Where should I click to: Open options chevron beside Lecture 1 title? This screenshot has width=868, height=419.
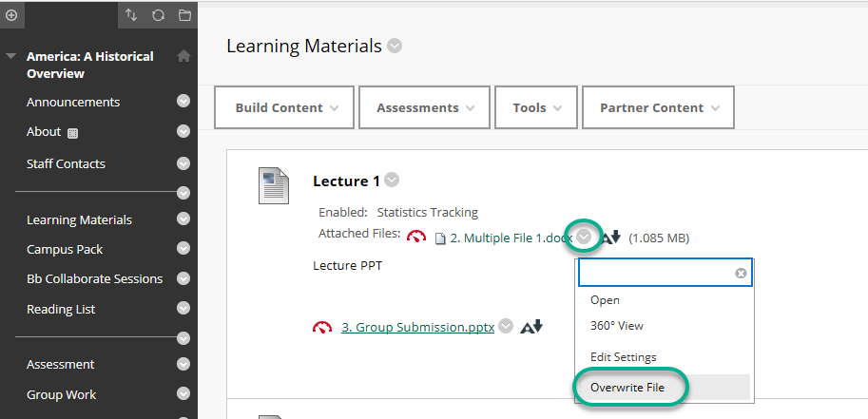392,180
